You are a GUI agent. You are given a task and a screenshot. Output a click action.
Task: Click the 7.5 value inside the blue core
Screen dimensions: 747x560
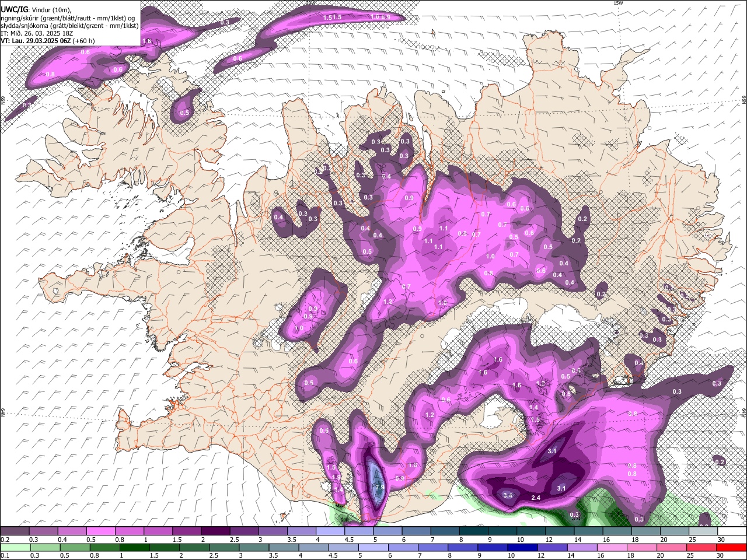point(379,487)
